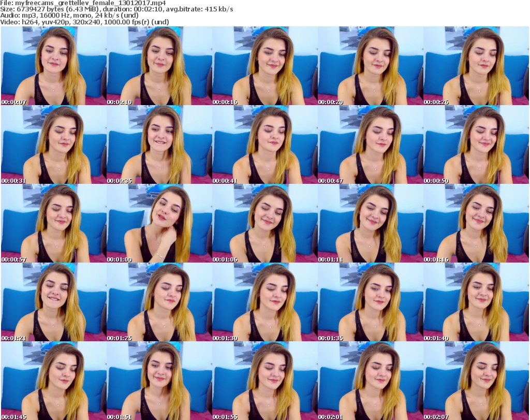The width and height of the screenshot is (530, 420).
Task: Select the frame stamped 00:00:20
Action: tap(370, 66)
